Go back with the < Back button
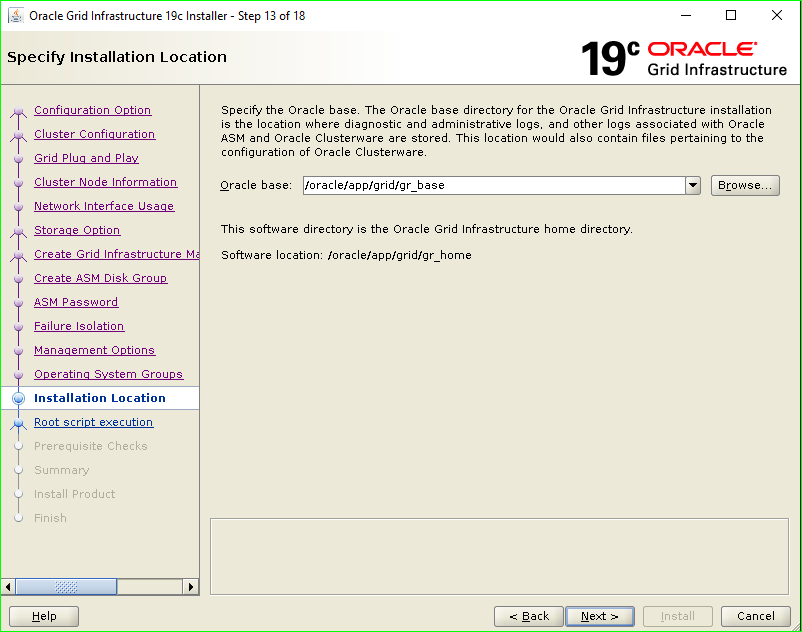The width and height of the screenshot is (802, 632). tap(529, 617)
